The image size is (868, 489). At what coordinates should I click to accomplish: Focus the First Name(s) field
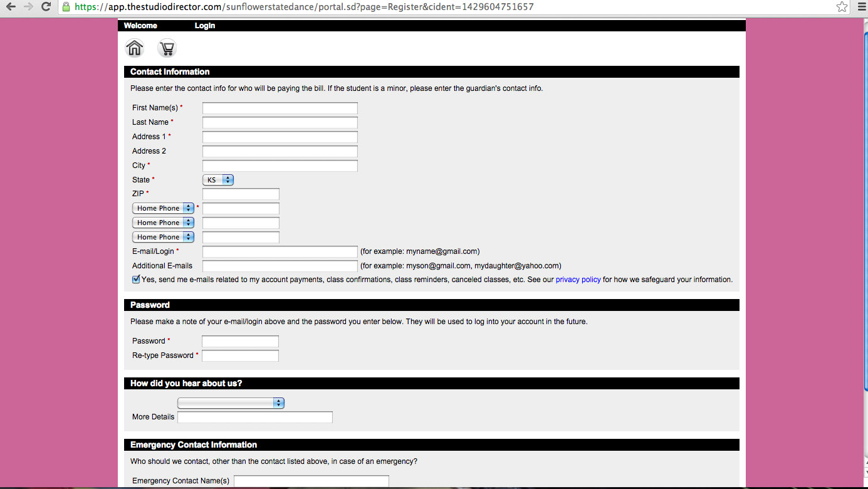pyautogui.click(x=280, y=108)
